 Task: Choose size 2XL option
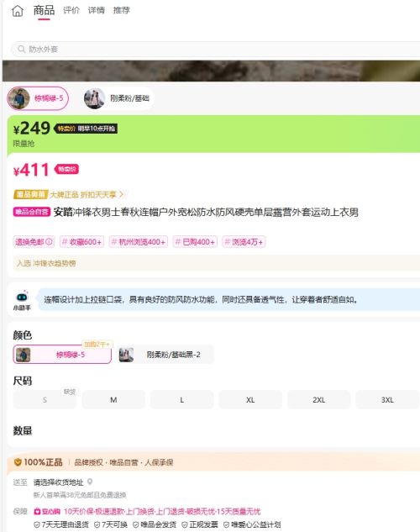pos(318,400)
